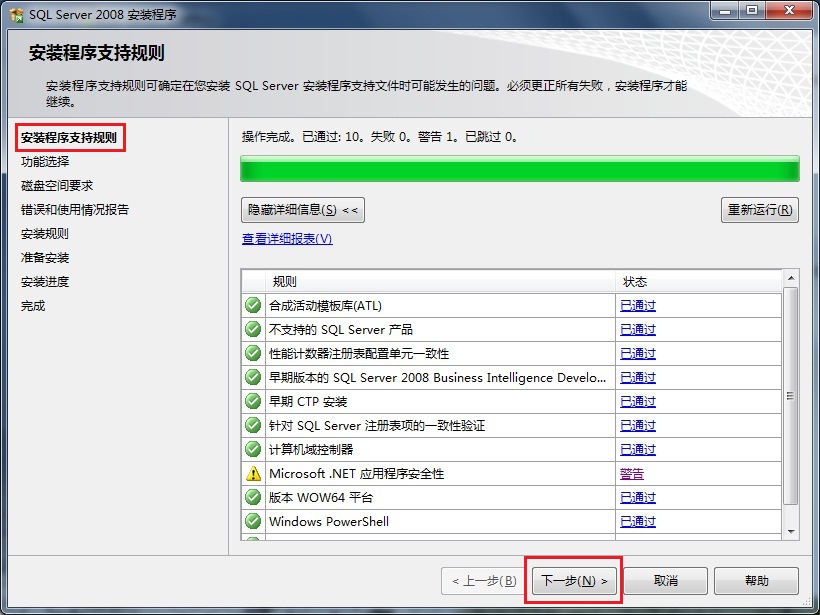This screenshot has width=820, height=615.
Task: Click the 下一步 button
Action: coord(573,580)
